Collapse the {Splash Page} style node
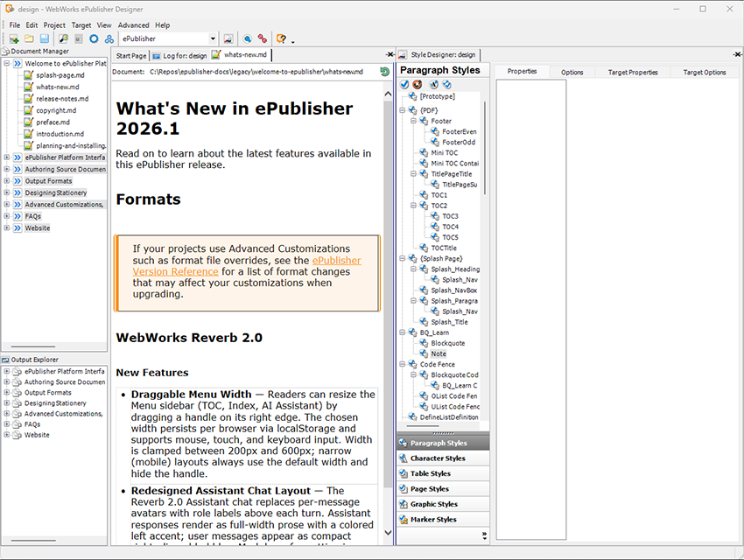744x560 pixels. (403, 258)
